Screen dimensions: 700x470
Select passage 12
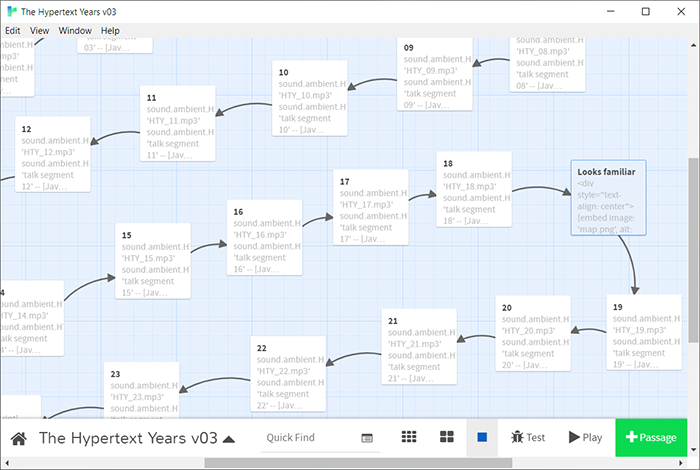[x=53, y=154]
